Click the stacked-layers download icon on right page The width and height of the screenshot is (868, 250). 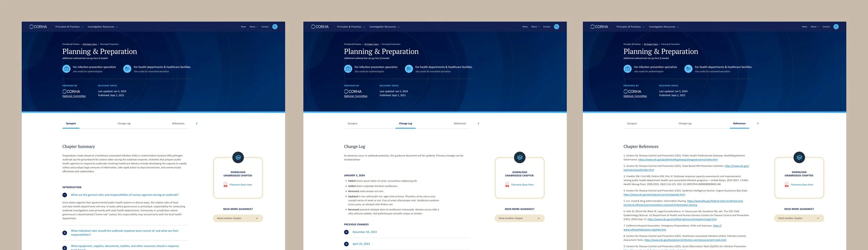coord(799,157)
